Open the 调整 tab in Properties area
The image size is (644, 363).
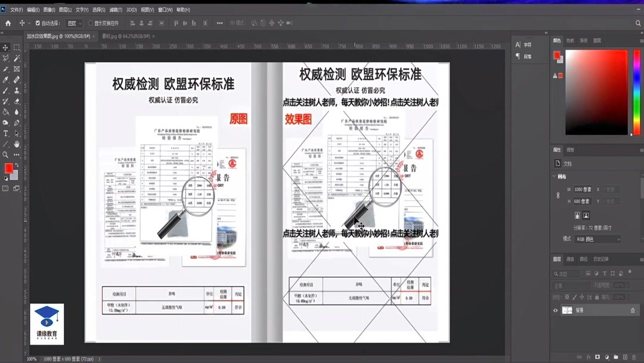tap(570, 150)
